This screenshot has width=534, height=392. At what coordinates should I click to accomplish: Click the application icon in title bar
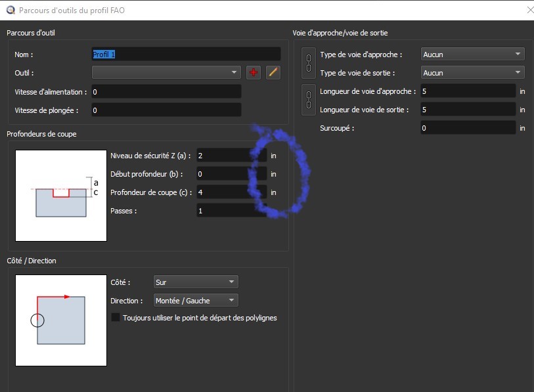pos(10,11)
